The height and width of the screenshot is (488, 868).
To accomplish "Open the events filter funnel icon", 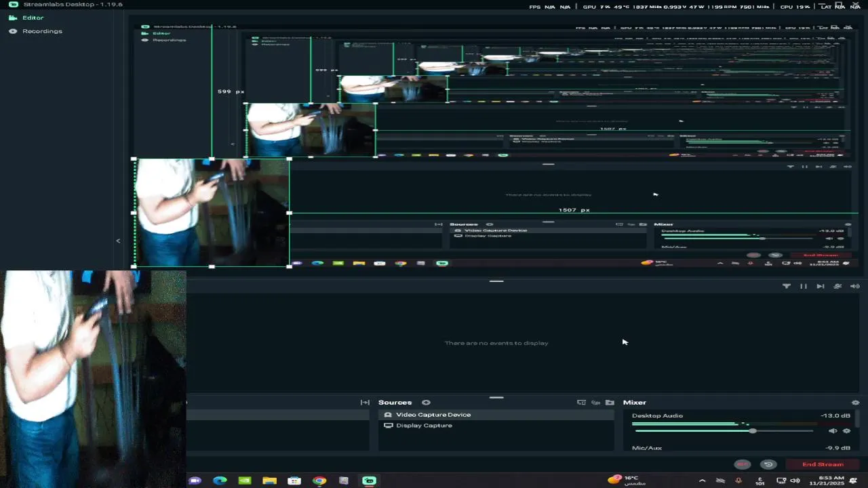I will pyautogui.click(x=787, y=286).
